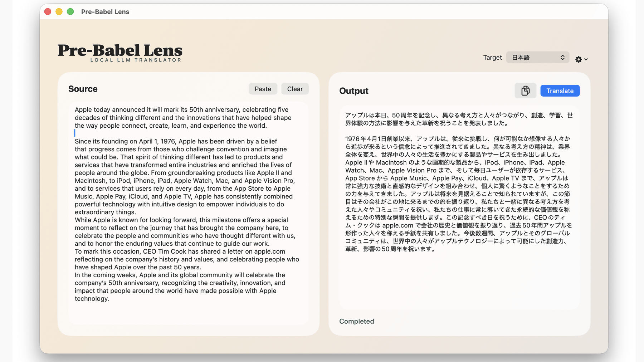Close the Pre-Babel Lens window

click(48, 12)
